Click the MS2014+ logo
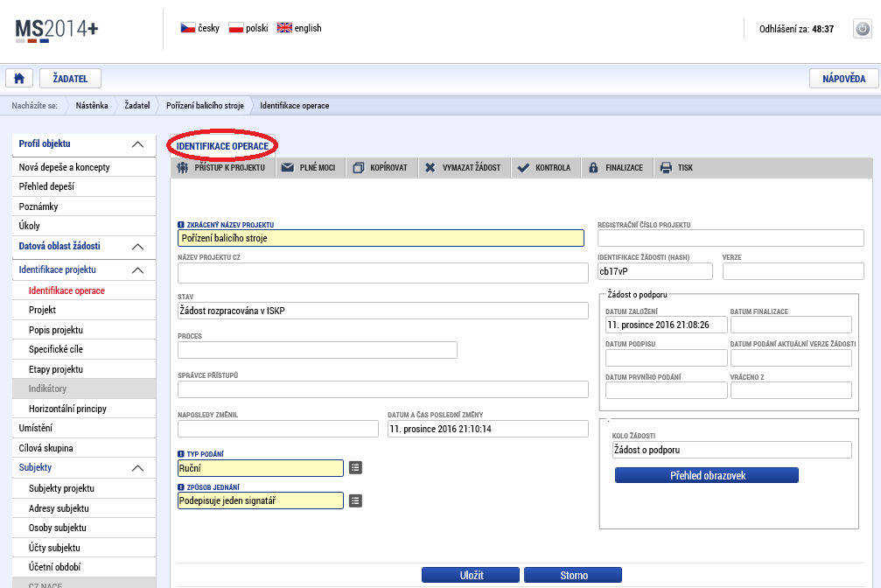Image resolution: width=881 pixels, height=588 pixels. point(56,29)
